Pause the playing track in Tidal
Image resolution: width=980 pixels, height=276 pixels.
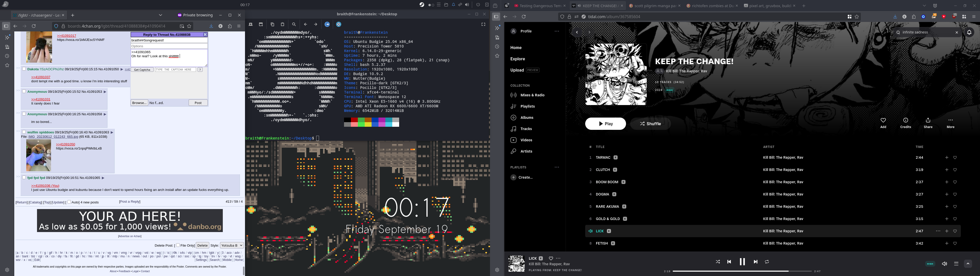pyautogui.click(x=742, y=261)
